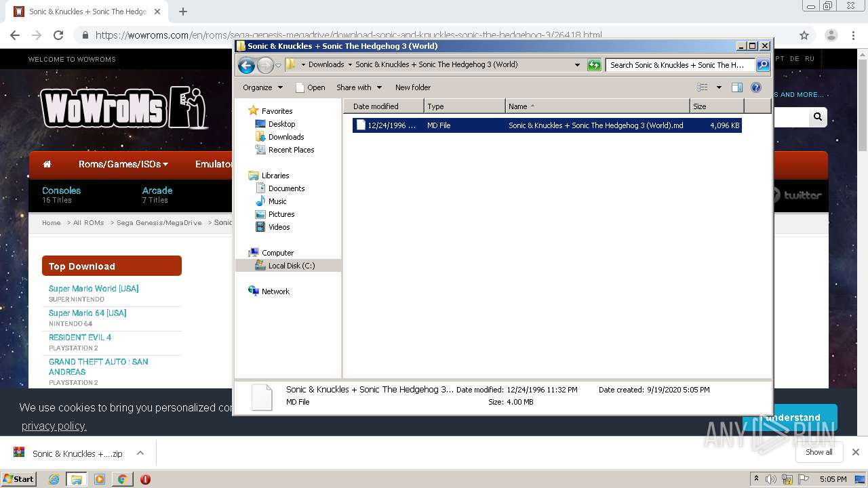Click the privacy policy link

click(54, 426)
